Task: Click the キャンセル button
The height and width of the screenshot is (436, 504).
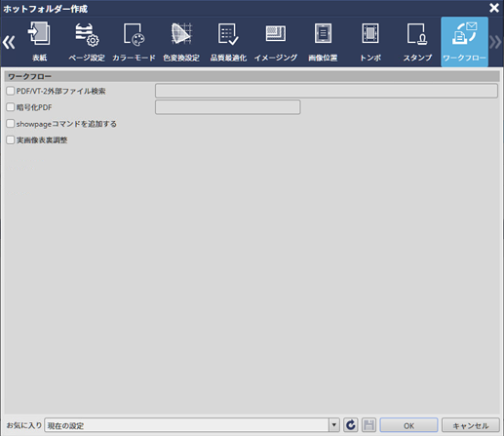Action: (471, 425)
